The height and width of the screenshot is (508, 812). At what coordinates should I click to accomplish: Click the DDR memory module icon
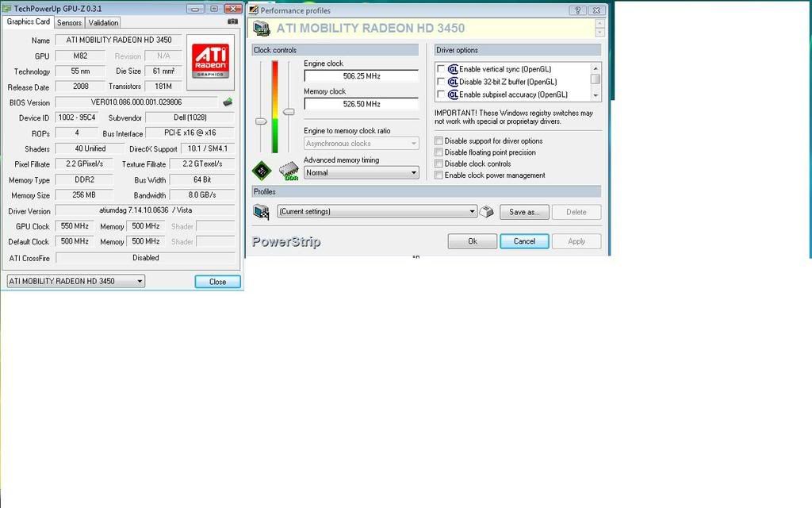point(289,171)
